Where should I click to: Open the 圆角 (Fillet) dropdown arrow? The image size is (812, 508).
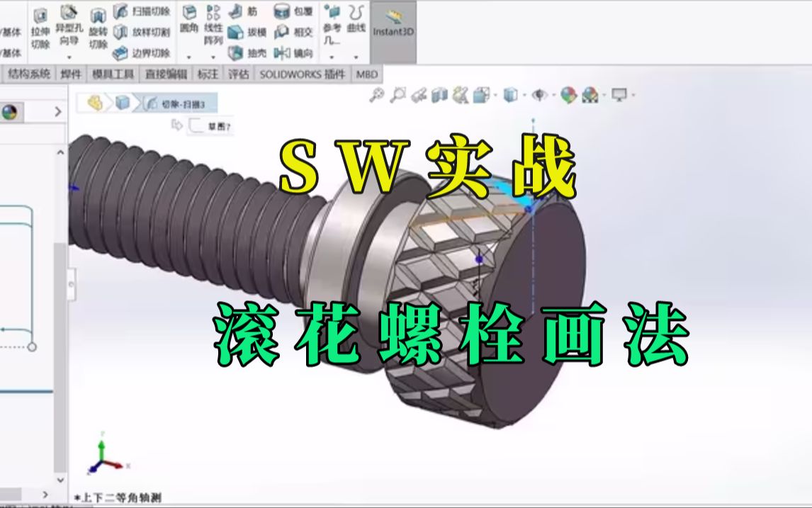click(x=189, y=57)
